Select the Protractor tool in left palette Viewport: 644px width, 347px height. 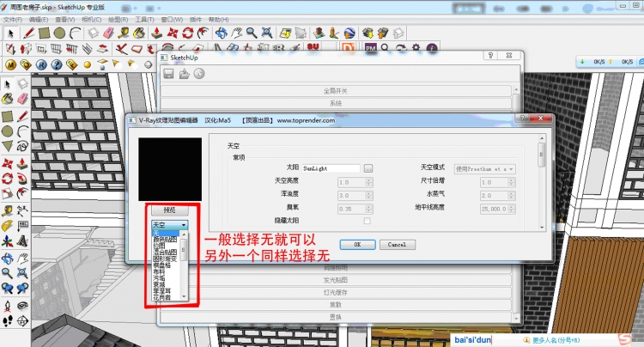8,225
